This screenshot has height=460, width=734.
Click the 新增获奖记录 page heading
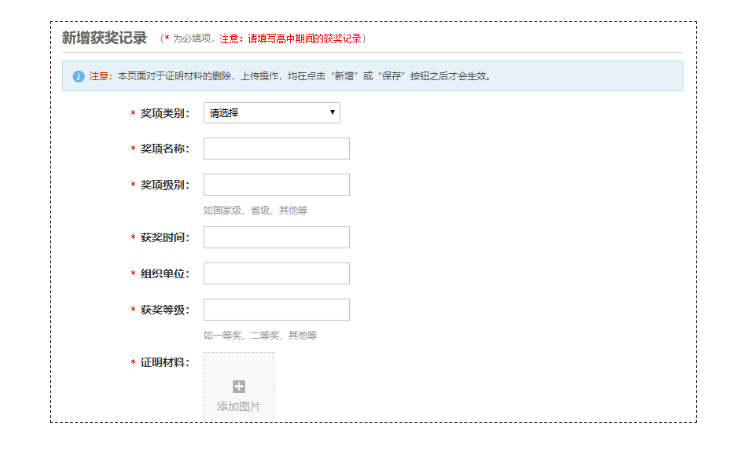point(104,38)
